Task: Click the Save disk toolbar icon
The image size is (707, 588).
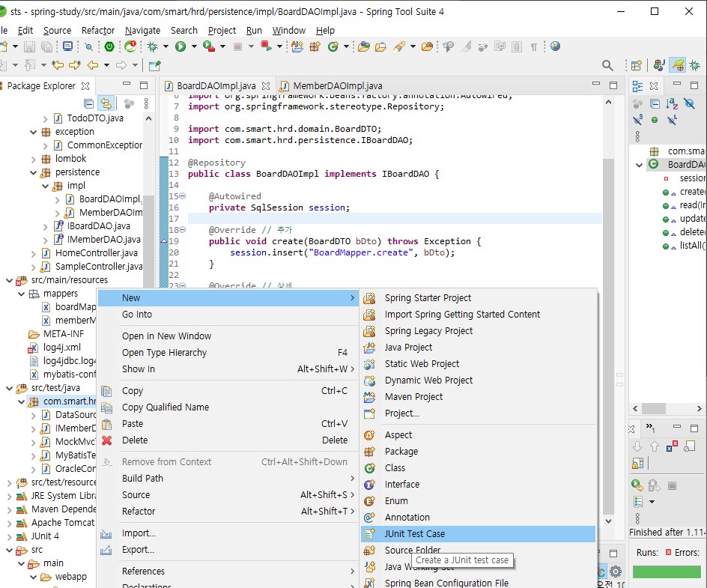Action: coord(29,46)
